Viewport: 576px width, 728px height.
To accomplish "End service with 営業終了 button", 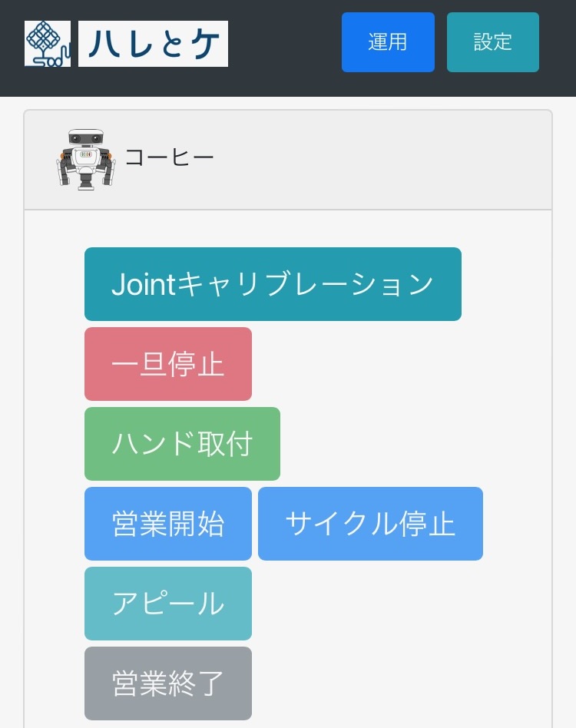I will [x=168, y=683].
